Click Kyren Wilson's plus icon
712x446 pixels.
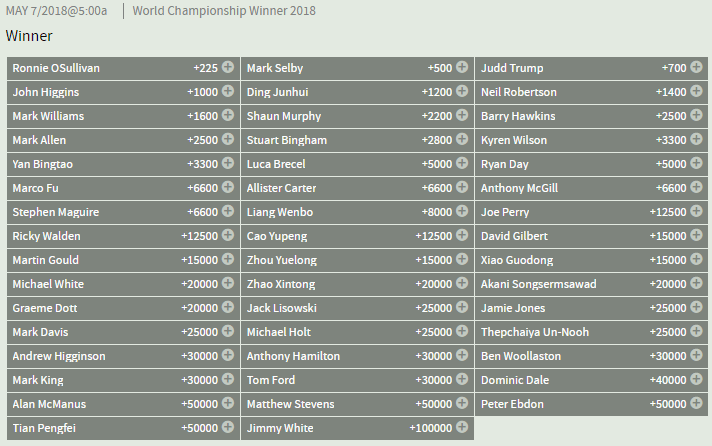pyautogui.click(x=696, y=140)
